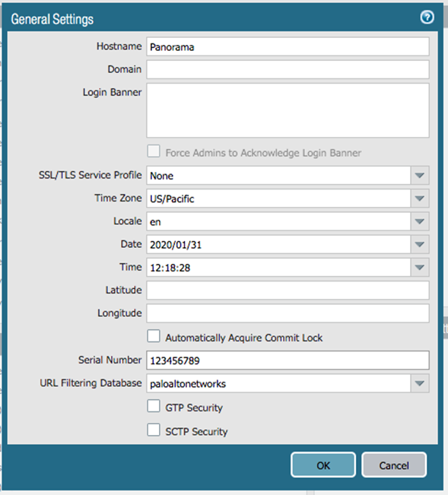The image size is (448, 495).
Task: Click the Longitude input field
Action: [288, 313]
